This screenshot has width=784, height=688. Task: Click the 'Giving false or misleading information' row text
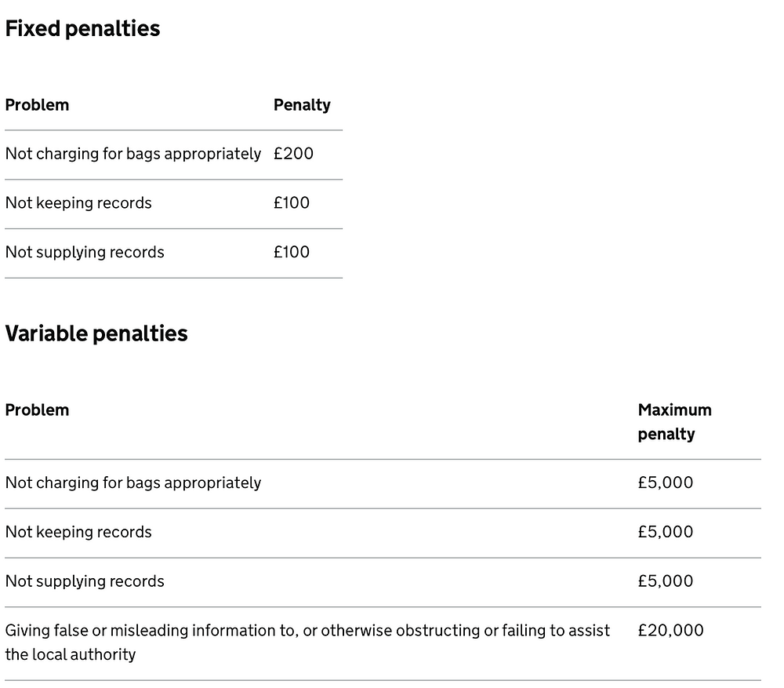point(307,642)
